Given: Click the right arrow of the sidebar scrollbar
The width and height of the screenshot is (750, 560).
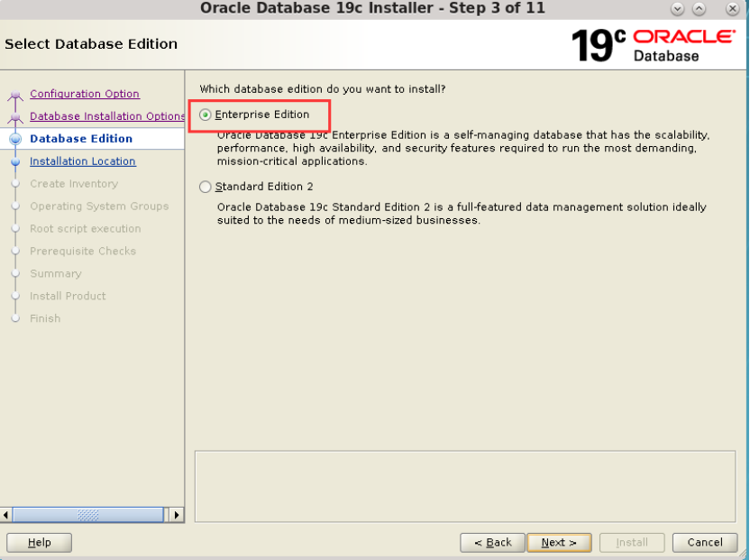Looking at the screenshot, I should pos(177,515).
